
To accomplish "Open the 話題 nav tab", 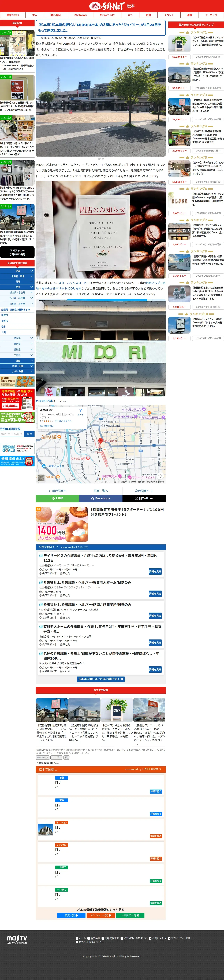I will pos(148,15).
